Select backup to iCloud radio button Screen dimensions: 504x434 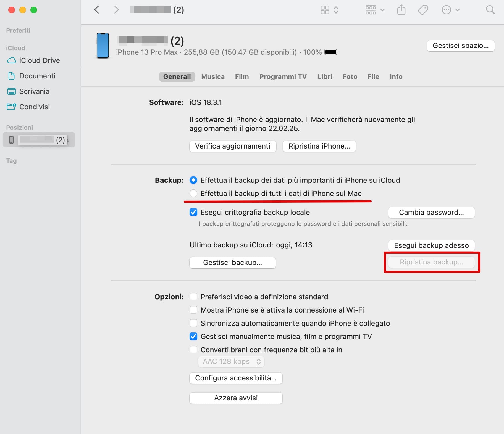coord(193,180)
